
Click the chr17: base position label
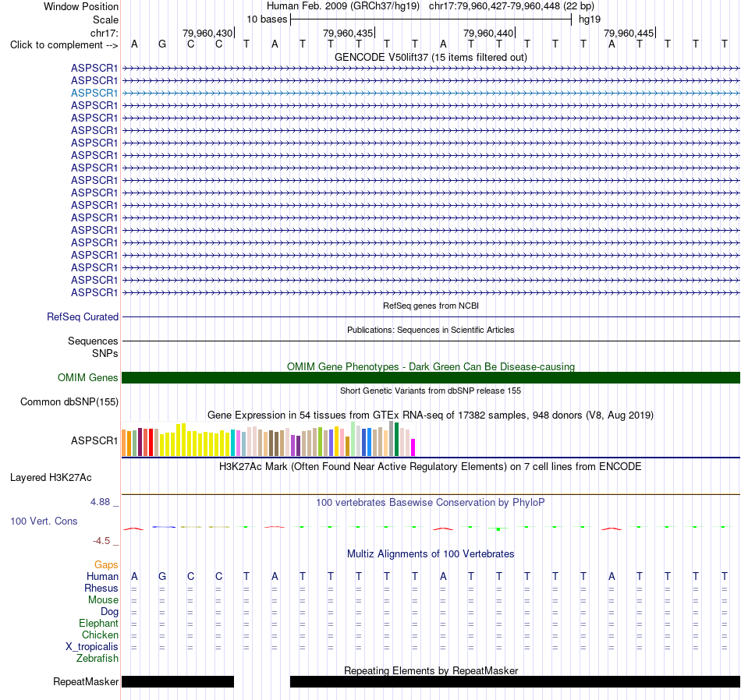104,33
